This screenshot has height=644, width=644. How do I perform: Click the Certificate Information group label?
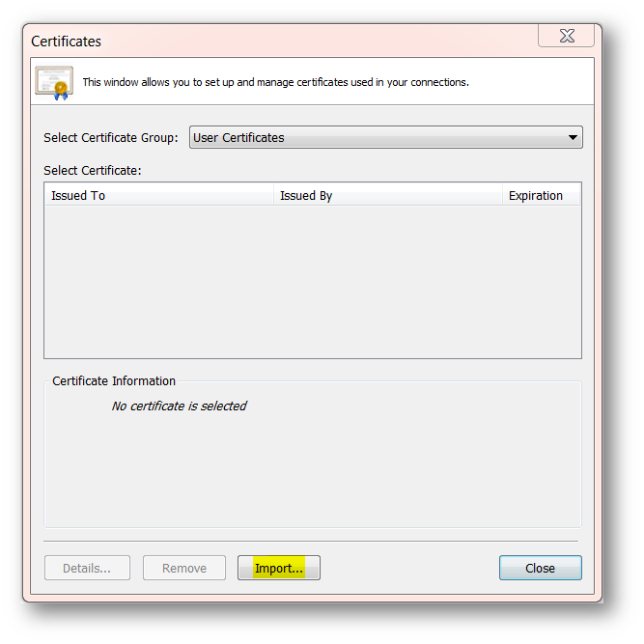click(114, 381)
